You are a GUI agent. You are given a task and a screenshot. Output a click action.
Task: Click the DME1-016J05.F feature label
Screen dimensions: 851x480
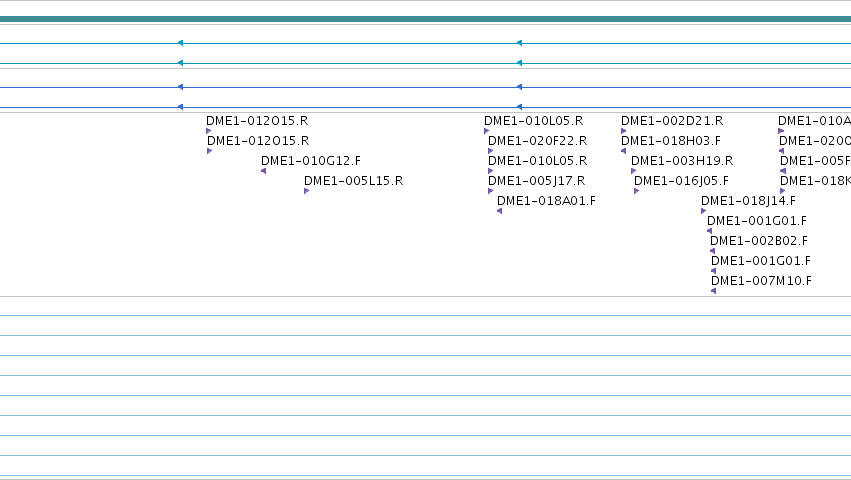(x=681, y=181)
